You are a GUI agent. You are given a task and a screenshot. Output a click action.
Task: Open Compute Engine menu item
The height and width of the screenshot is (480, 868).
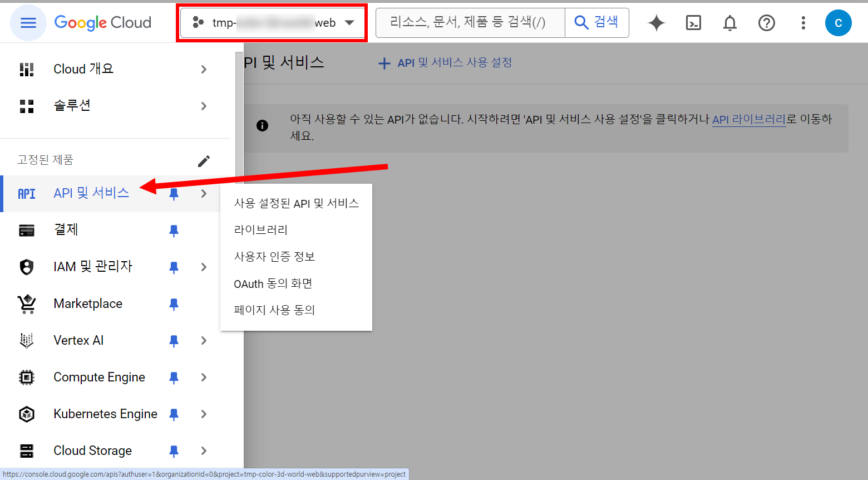coord(99,377)
